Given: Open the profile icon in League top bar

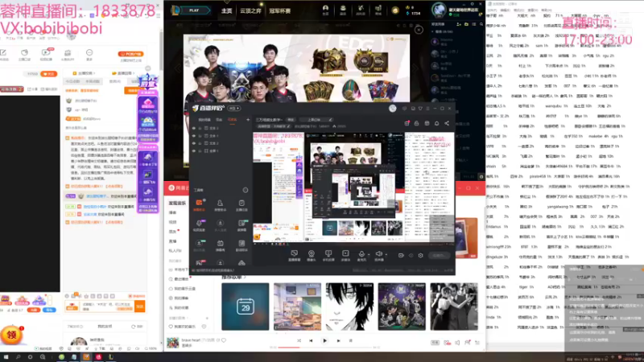Looking at the screenshot, I should [325, 10].
